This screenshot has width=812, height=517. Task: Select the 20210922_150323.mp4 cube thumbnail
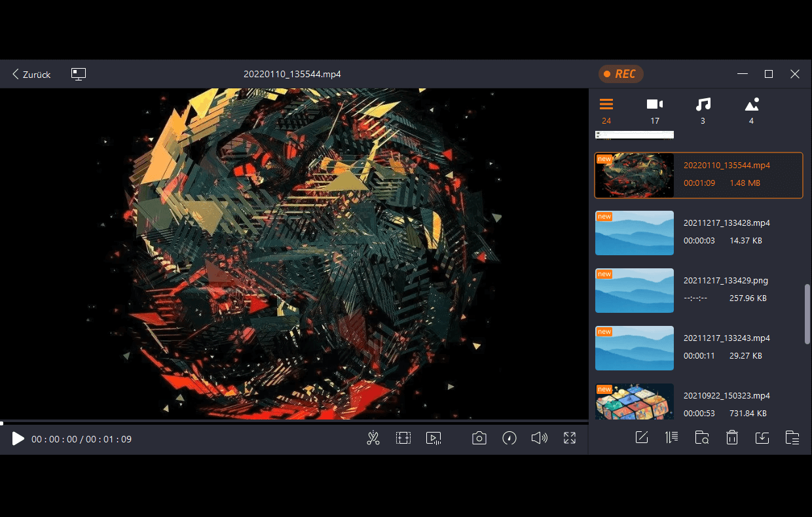tap(634, 401)
